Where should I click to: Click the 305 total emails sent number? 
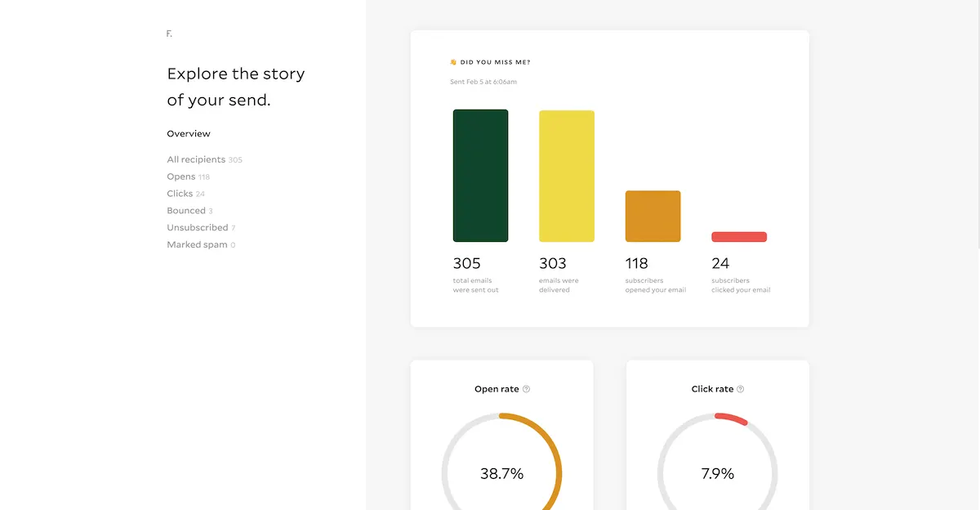coord(467,263)
